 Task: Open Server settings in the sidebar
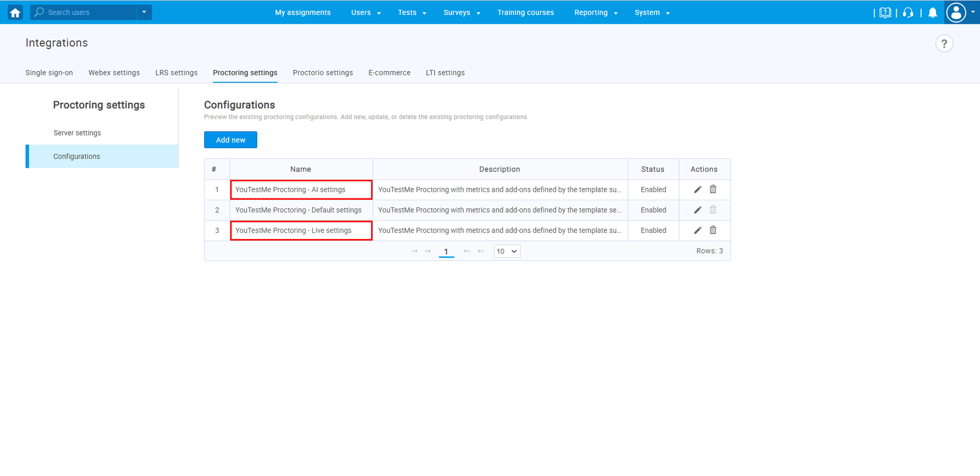[x=77, y=133]
